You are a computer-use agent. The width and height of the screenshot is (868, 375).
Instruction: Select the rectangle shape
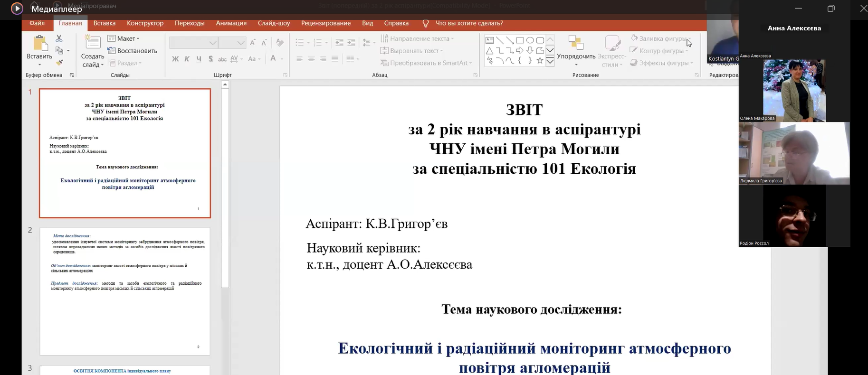click(x=520, y=40)
